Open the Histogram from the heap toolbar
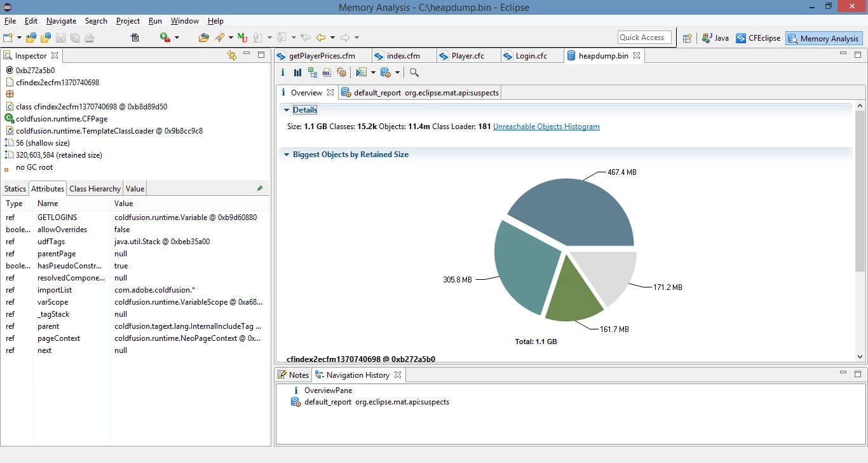Viewport: 868px width, 463px height. 297,73
